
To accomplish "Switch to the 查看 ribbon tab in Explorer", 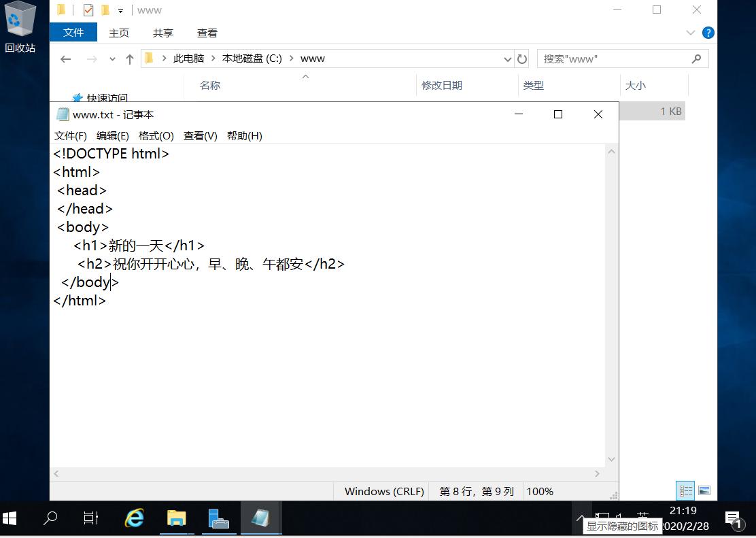I will [x=207, y=32].
